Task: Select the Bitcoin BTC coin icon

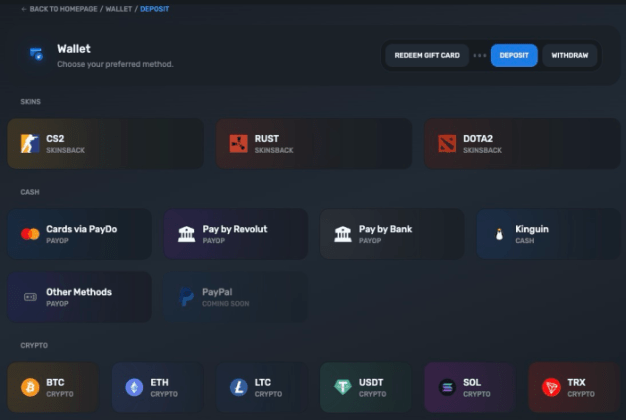Action: (x=30, y=387)
